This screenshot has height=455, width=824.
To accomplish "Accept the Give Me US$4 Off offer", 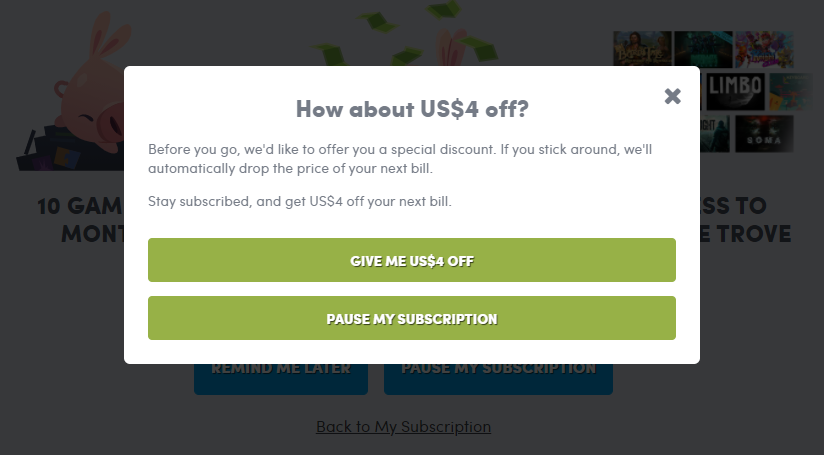I will tap(411, 260).
